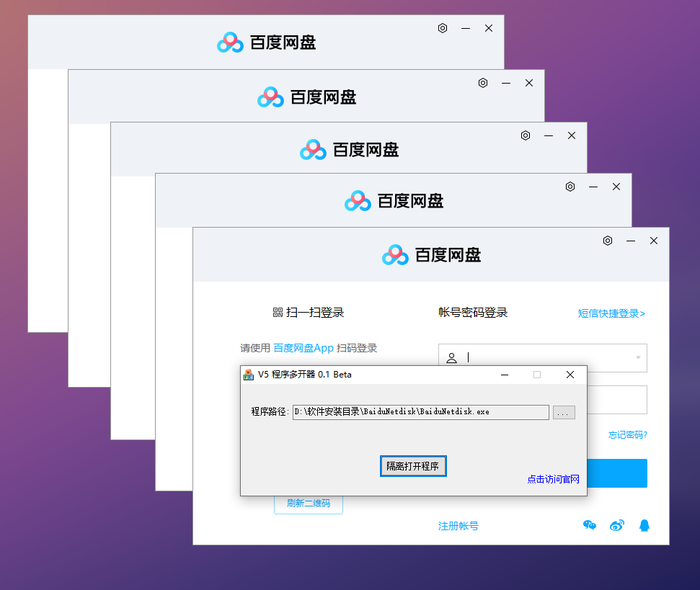The height and width of the screenshot is (590, 700).
Task: Focus the account username input field
Action: pyautogui.click(x=542, y=357)
